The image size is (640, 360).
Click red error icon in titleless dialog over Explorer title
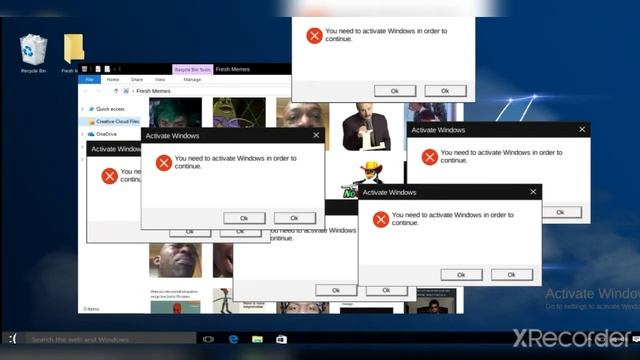click(x=314, y=36)
